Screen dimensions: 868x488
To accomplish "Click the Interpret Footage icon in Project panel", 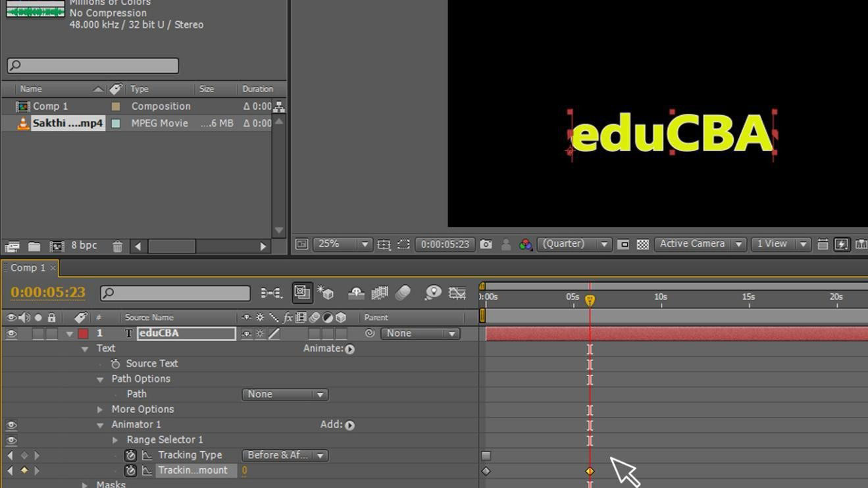I will click(12, 247).
